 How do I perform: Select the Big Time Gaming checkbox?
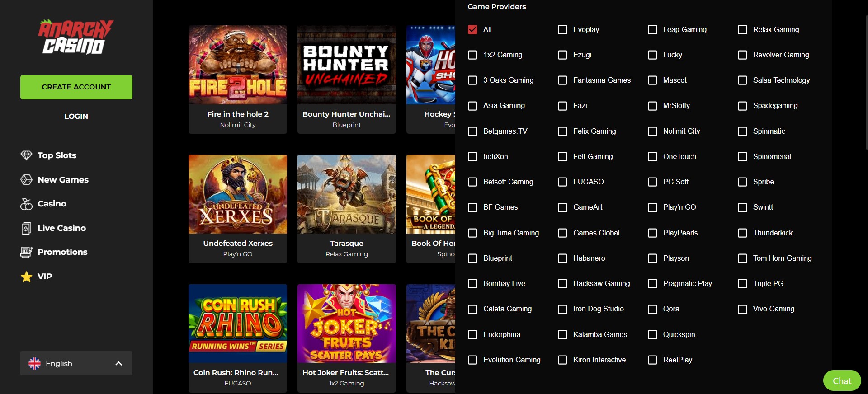473,233
